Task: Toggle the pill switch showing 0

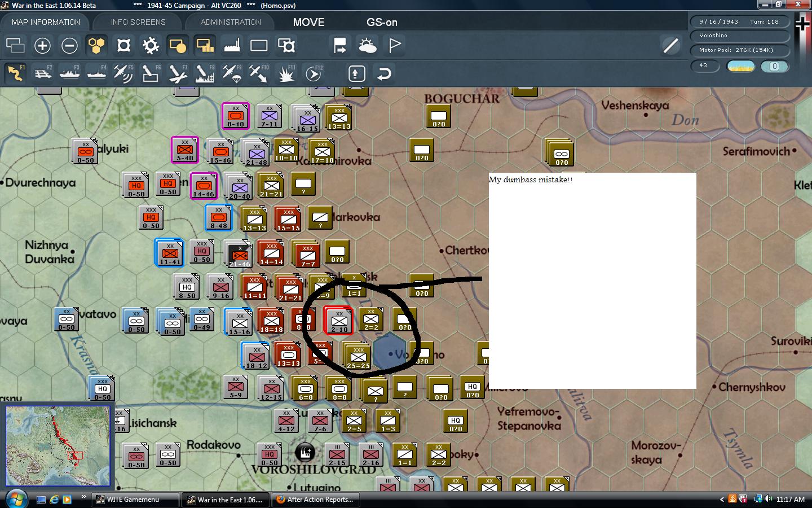Action: (x=774, y=66)
